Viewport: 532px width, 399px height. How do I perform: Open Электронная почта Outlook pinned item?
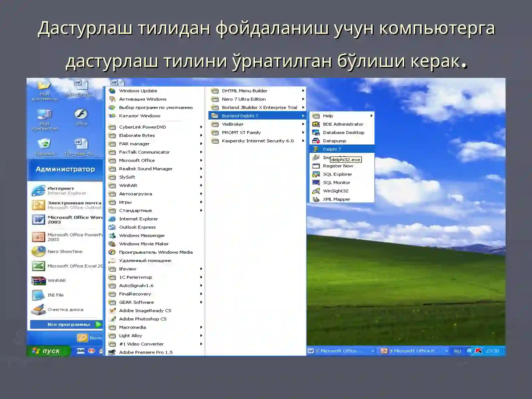coord(66,205)
